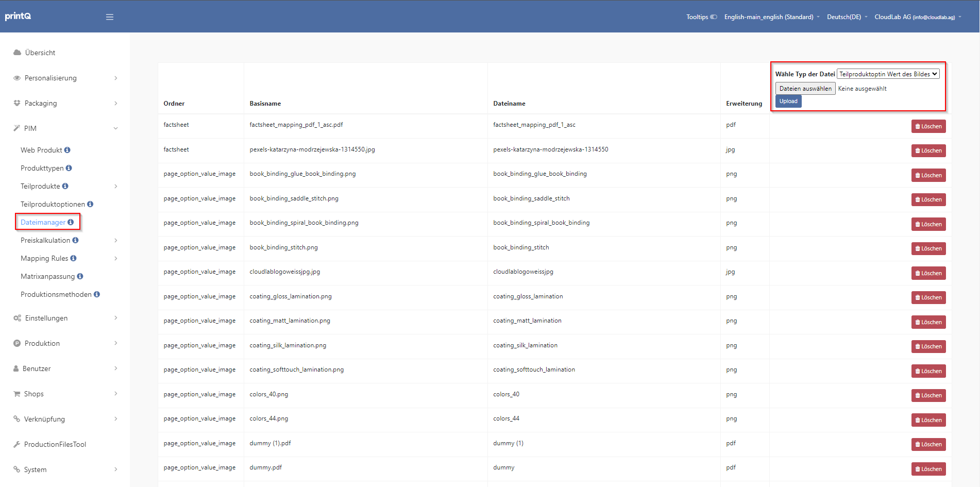Delete dummy.pdf with Löschen
Viewport: 980px width, 487px height.
pos(928,469)
